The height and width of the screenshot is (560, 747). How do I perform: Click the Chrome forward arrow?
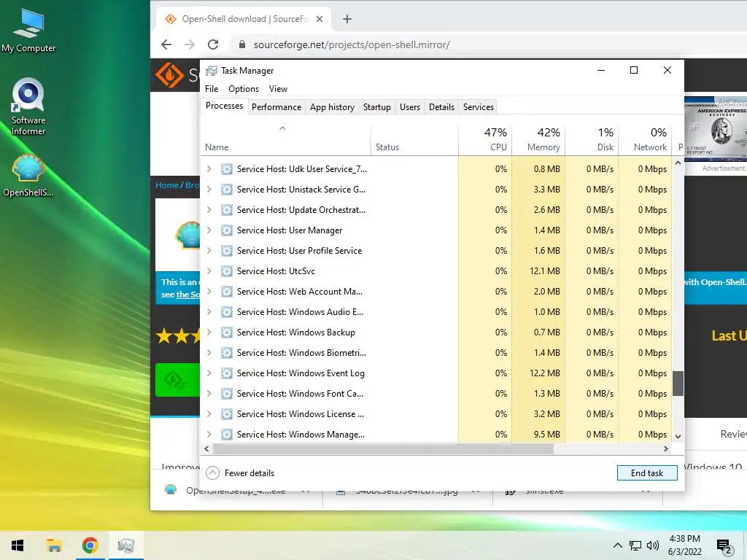click(x=190, y=44)
